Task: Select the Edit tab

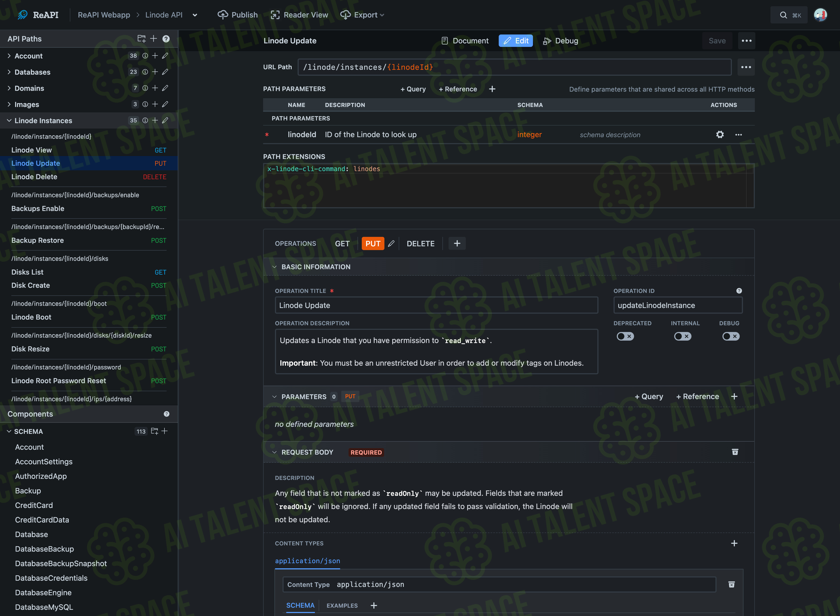Action: coord(515,41)
